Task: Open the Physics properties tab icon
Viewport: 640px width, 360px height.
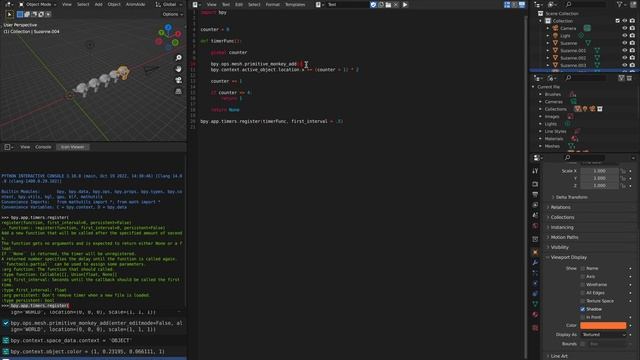Action: tap(535, 283)
